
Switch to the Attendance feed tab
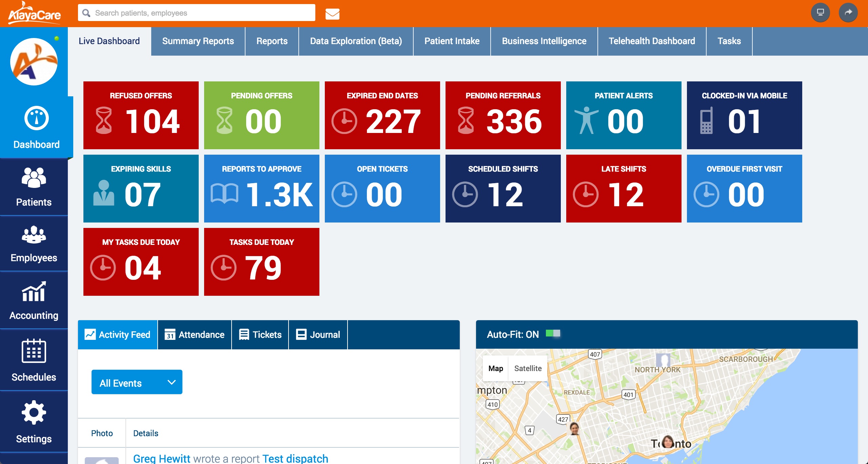click(195, 335)
